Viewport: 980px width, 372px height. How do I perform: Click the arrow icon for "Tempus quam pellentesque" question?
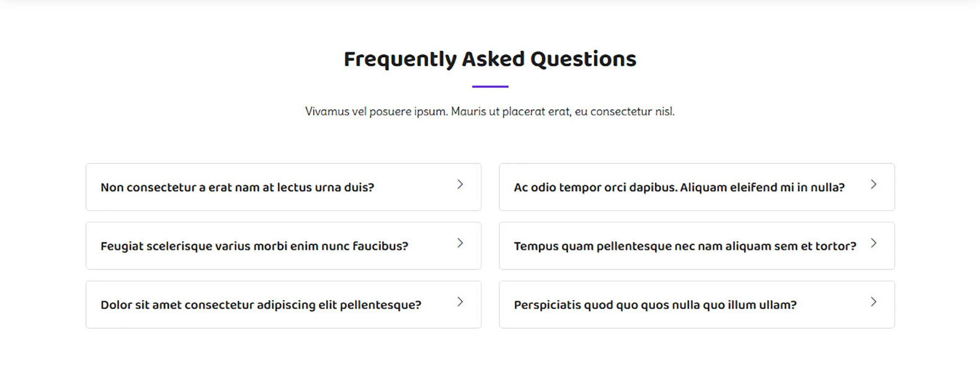(x=873, y=243)
